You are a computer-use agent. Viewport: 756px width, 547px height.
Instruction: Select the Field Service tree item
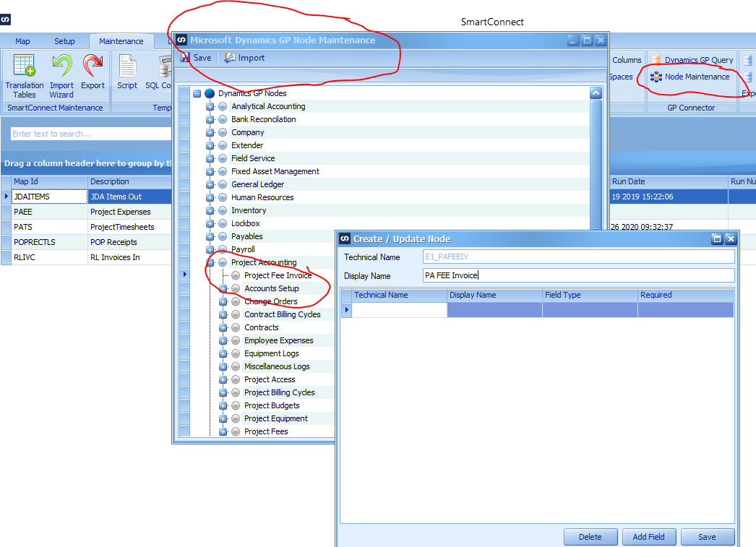(x=253, y=158)
